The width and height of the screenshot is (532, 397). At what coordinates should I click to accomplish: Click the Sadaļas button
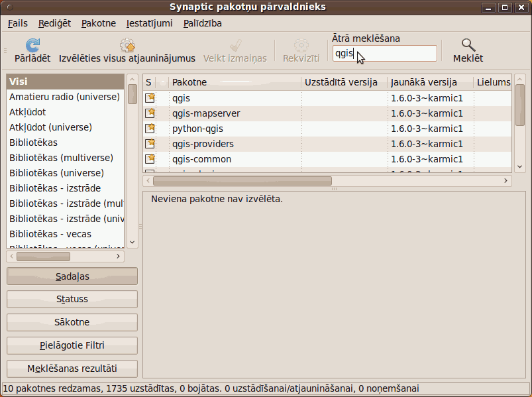(72, 276)
